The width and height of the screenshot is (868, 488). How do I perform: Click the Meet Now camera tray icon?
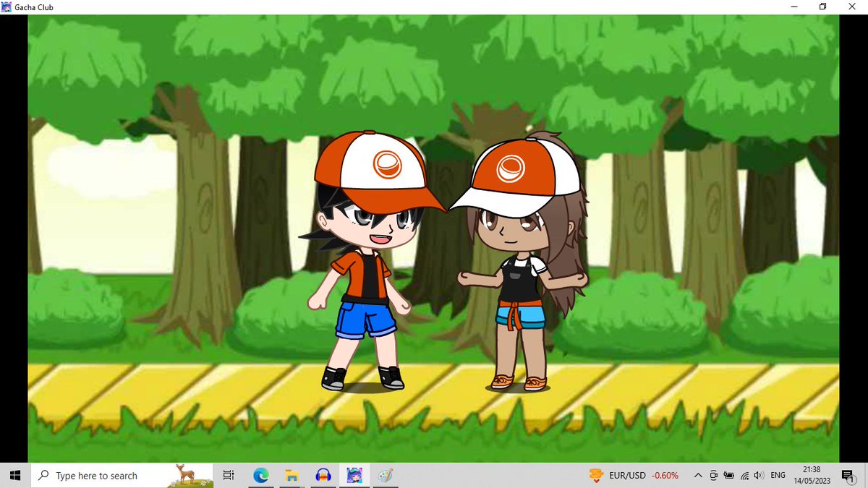point(713,475)
